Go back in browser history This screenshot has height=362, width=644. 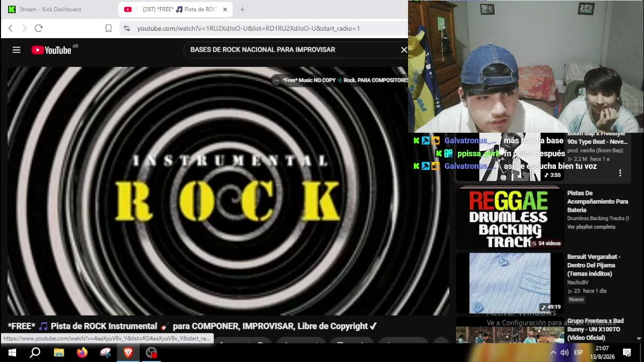click(11, 28)
